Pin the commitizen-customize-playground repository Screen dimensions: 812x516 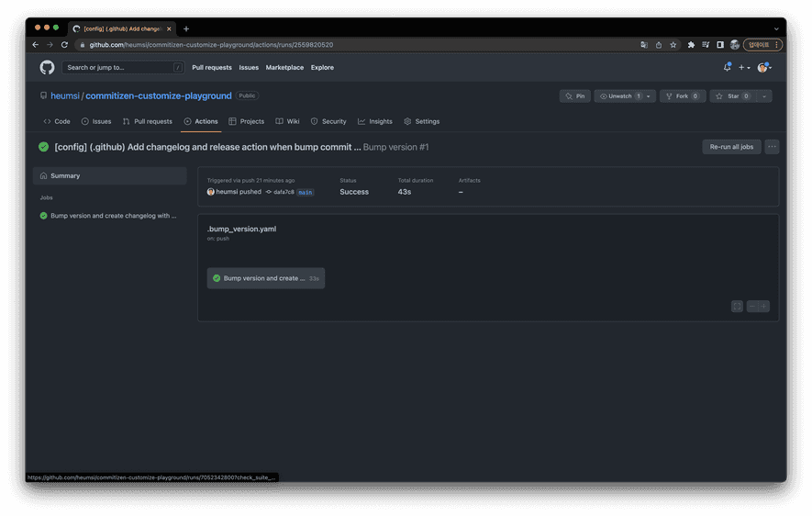pos(575,96)
